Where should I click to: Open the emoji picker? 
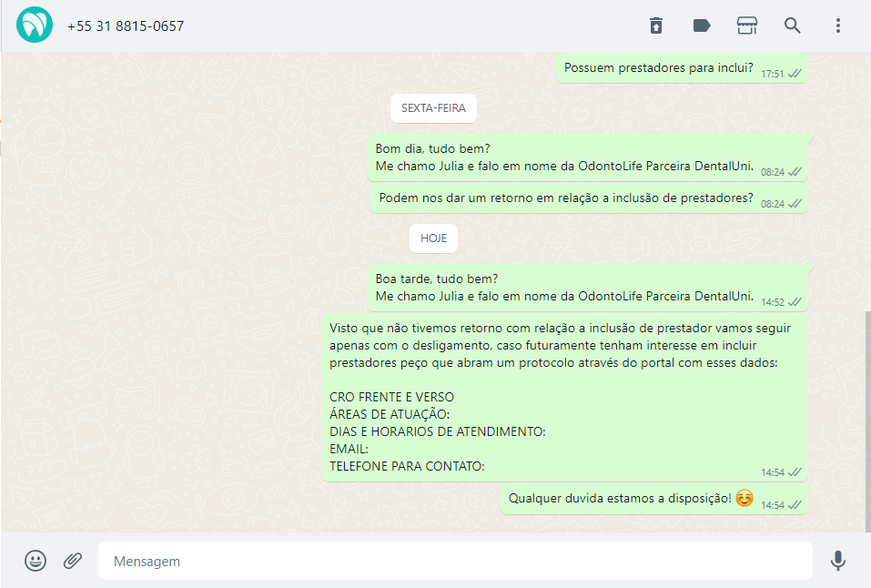pyautogui.click(x=35, y=561)
